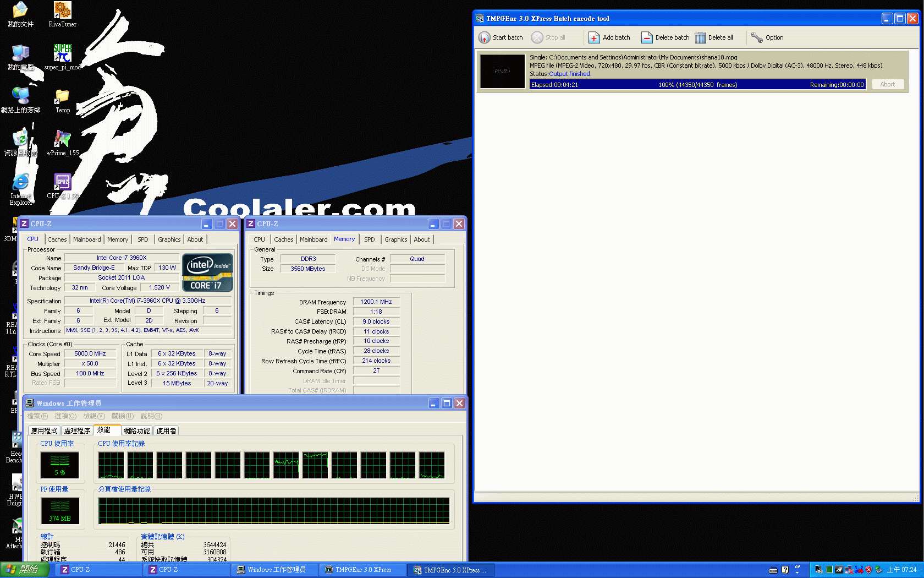Image resolution: width=924 pixels, height=578 pixels.
Task: Open Graphics tab in right CPU-Z window
Action: pos(395,239)
